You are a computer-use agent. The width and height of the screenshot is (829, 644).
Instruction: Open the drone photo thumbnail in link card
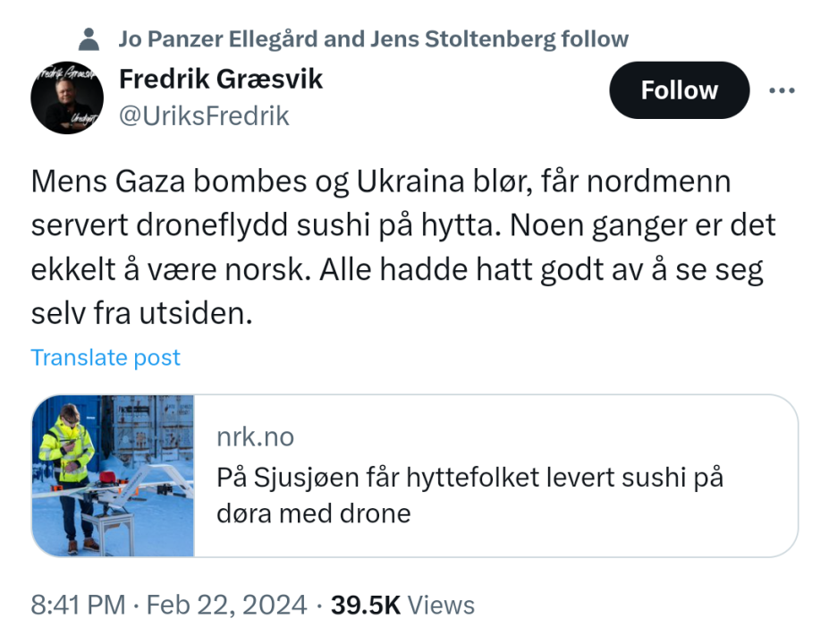click(x=113, y=476)
